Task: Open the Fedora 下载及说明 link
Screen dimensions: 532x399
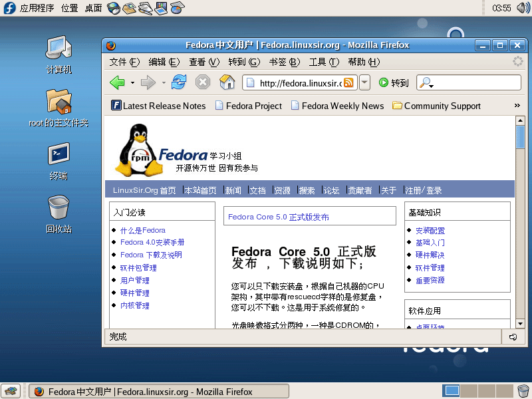Action: coord(151,255)
